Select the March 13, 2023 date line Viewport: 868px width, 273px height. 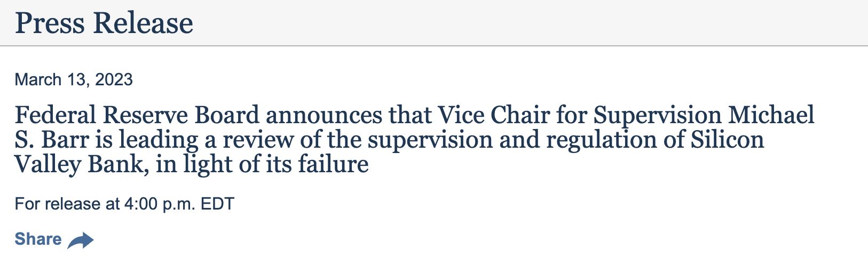click(74, 79)
